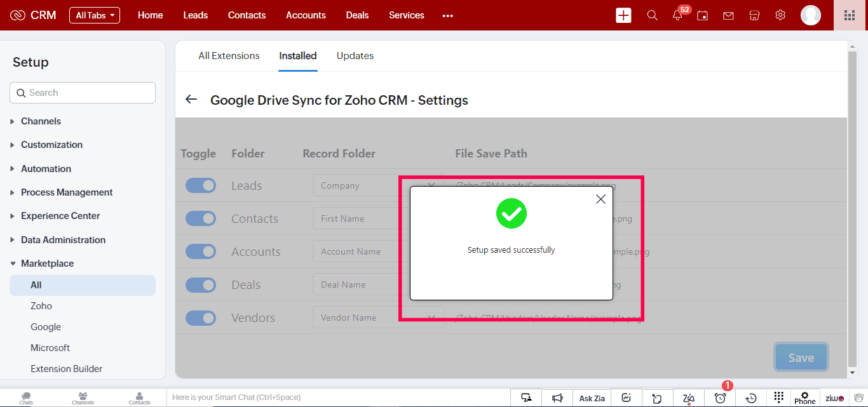Open the First Name record folder dropdown
This screenshot has width=868, height=407.
point(378,218)
